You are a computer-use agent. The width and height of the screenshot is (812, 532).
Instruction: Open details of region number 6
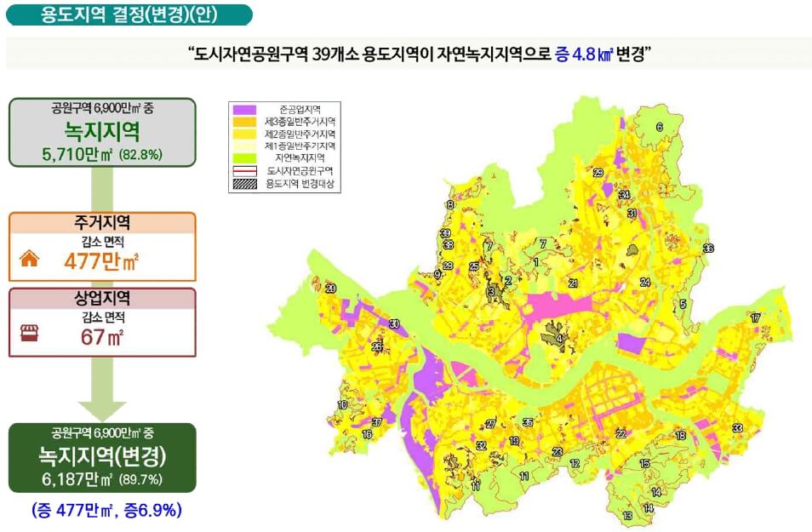point(659,127)
